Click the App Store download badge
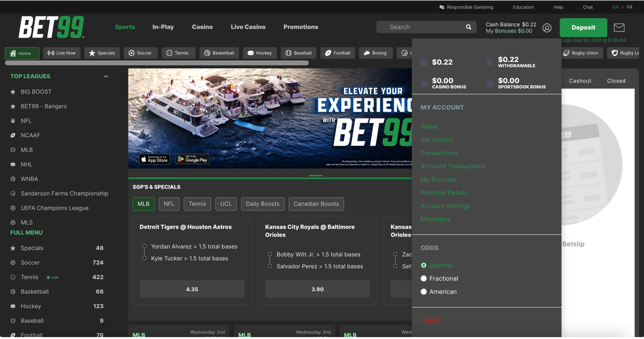Screen dimensions: 644x339 pos(155,159)
